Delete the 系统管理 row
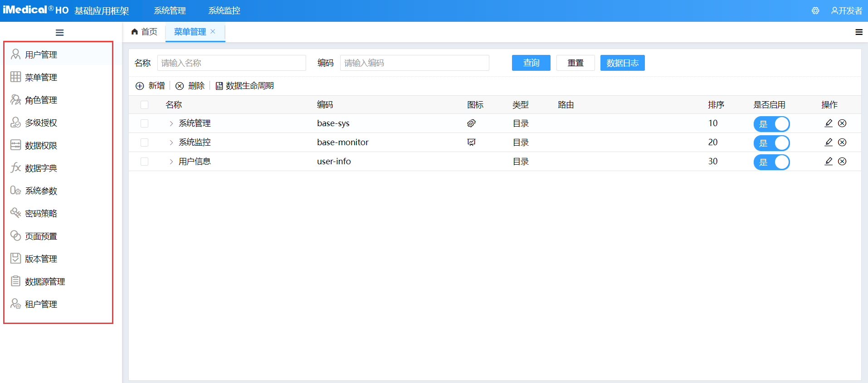This screenshot has width=868, height=383. pyautogui.click(x=842, y=123)
